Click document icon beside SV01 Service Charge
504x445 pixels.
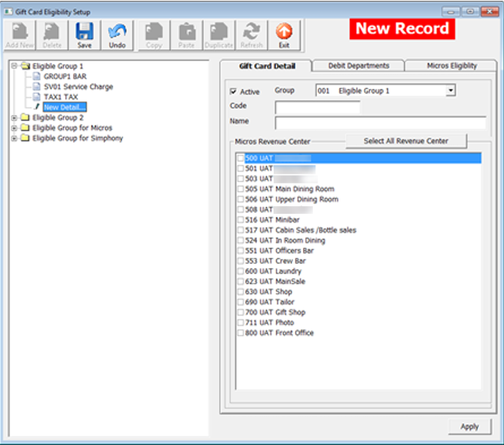tap(36, 87)
